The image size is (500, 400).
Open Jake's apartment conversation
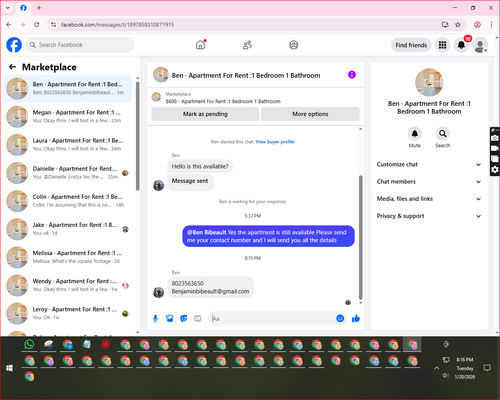pos(67,229)
